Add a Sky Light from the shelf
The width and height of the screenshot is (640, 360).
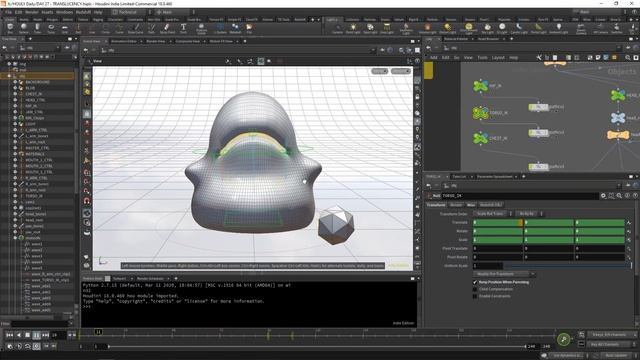487,28
